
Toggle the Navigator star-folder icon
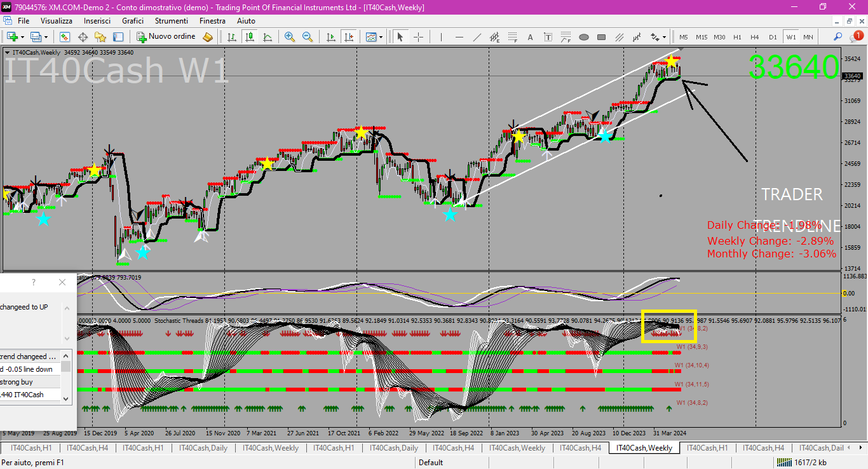pos(100,37)
